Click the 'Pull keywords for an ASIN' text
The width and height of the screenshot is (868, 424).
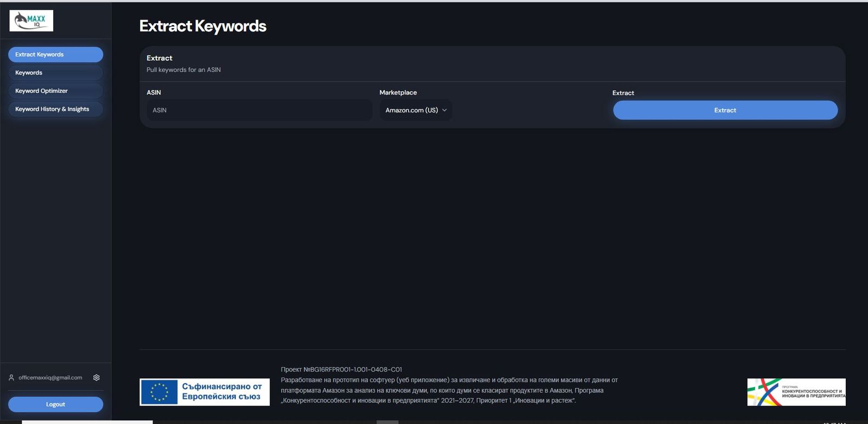(x=183, y=69)
